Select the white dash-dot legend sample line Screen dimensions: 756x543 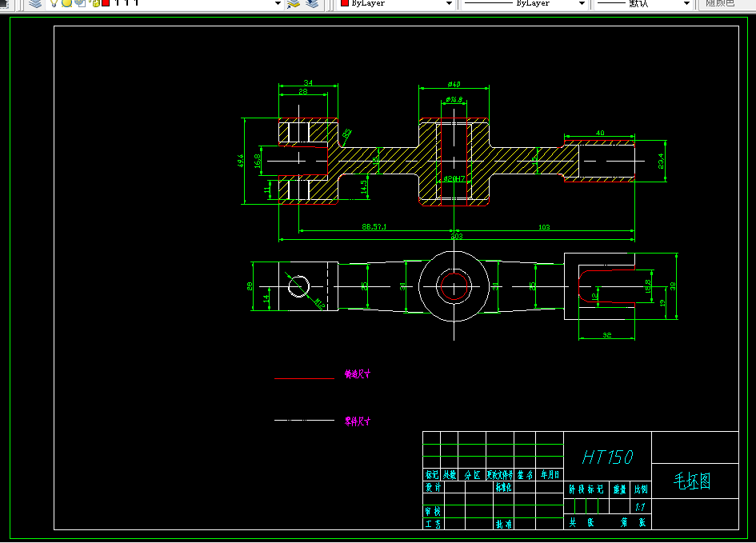click(x=304, y=420)
